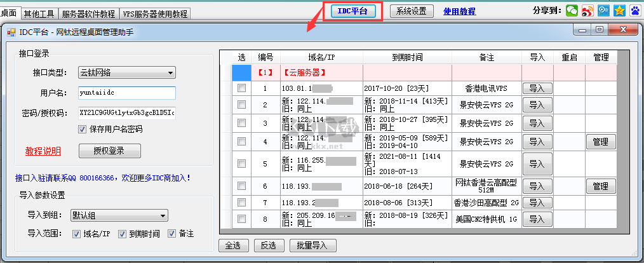Share via the QZone star icon
This screenshot has height=263, width=644.
(619, 11)
